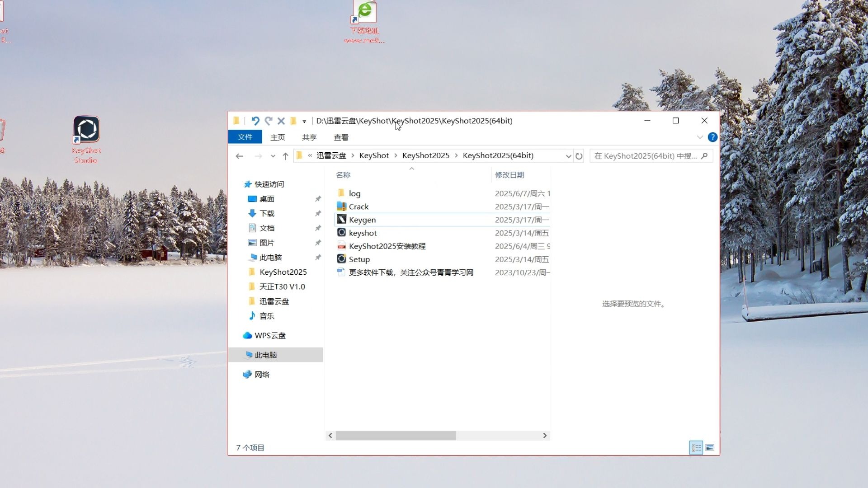
Task: Click KeyShot2025 in the address breadcrumb
Action: tap(425, 155)
